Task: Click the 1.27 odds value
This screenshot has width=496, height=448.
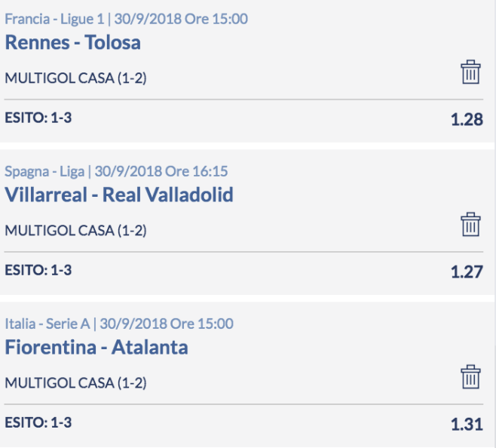Action: (x=467, y=272)
